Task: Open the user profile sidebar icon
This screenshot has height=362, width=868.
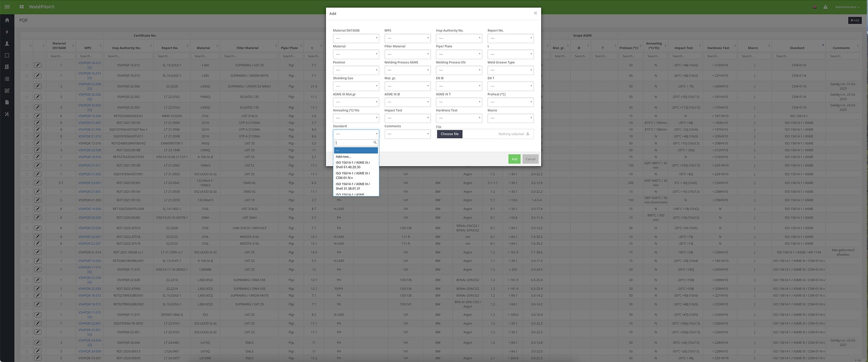Action: pyautogui.click(x=7, y=44)
